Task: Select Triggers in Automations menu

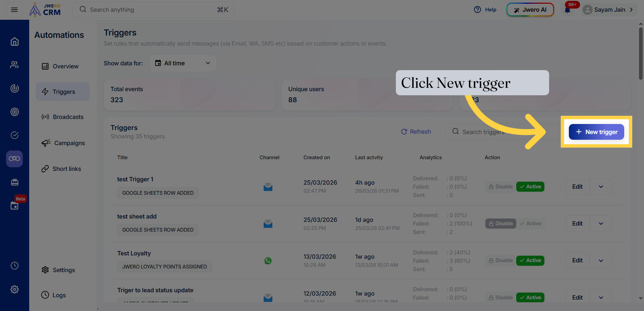Action: pos(63,91)
